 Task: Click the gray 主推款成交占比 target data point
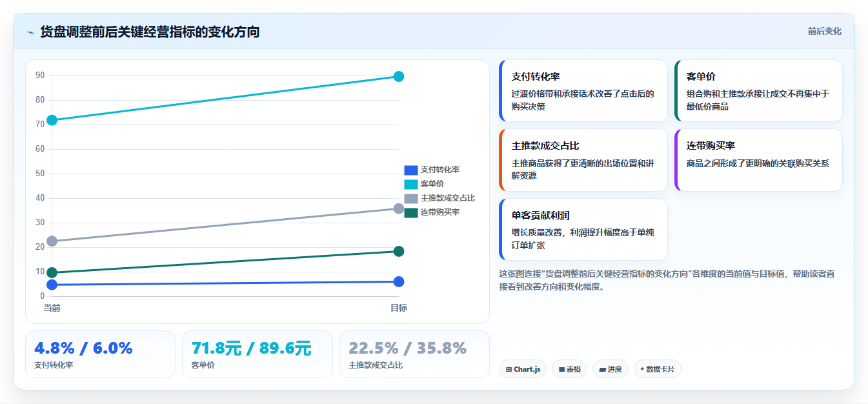(x=399, y=208)
